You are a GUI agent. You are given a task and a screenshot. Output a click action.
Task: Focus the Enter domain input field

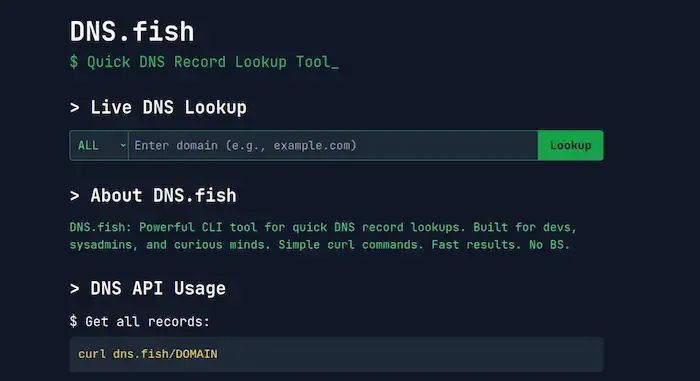[333, 145]
